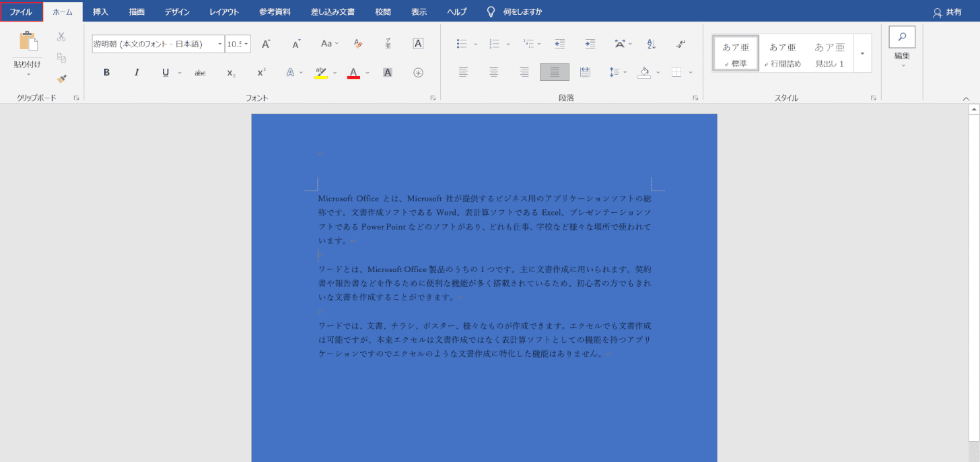980x462 pixels.
Task: Click the borders grid icon
Action: pyautogui.click(x=676, y=72)
